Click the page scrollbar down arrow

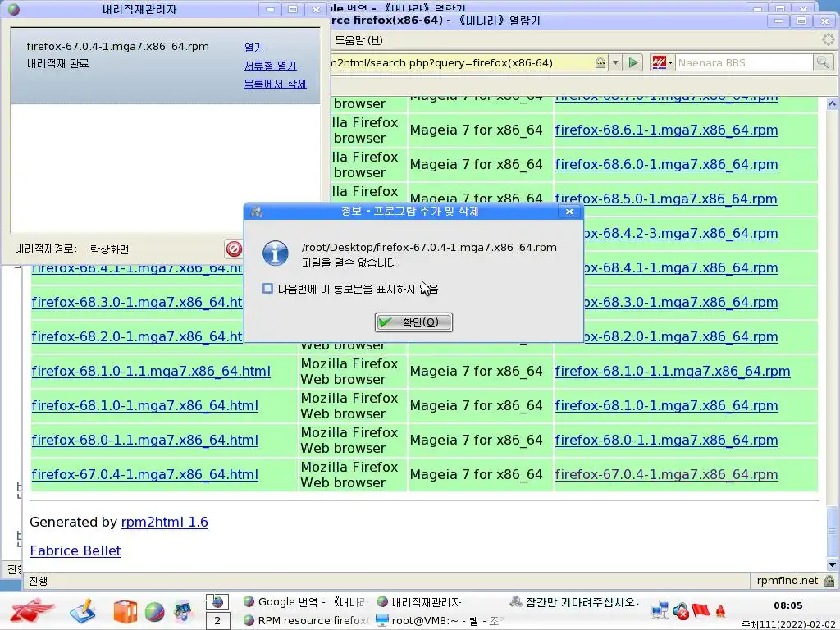(832, 564)
